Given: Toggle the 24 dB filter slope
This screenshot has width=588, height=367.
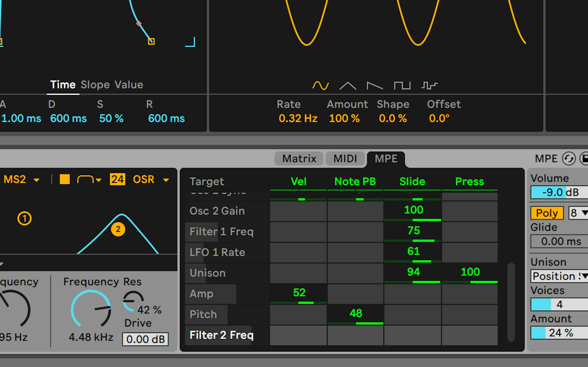Looking at the screenshot, I should 118,179.
